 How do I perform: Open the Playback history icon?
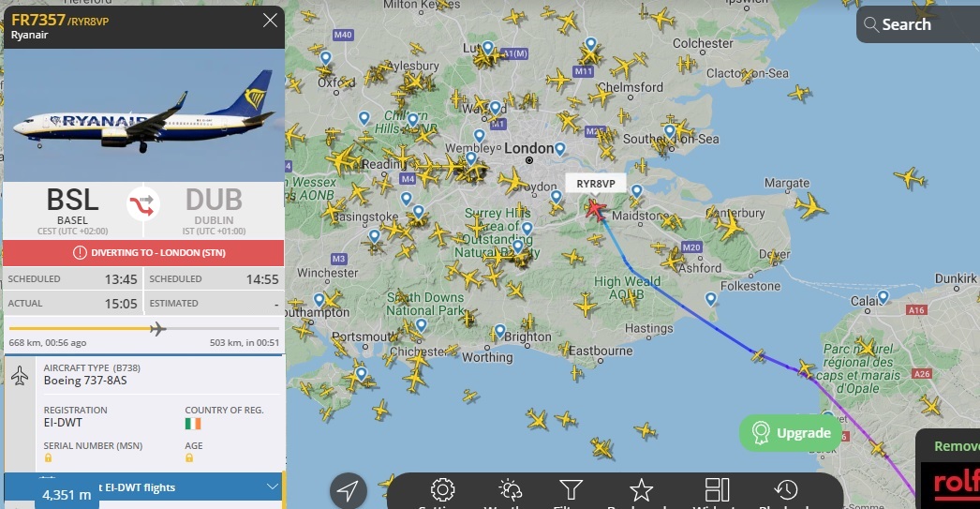click(786, 489)
